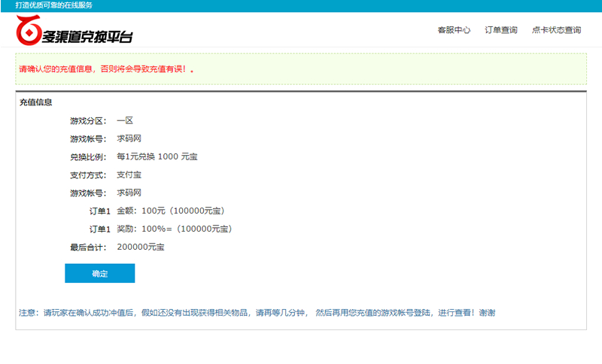Image resolution: width=602 pixels, height=364 pixels.
Task: Click the first 游戏帐号 value 求码网
Action: [129, 138]
